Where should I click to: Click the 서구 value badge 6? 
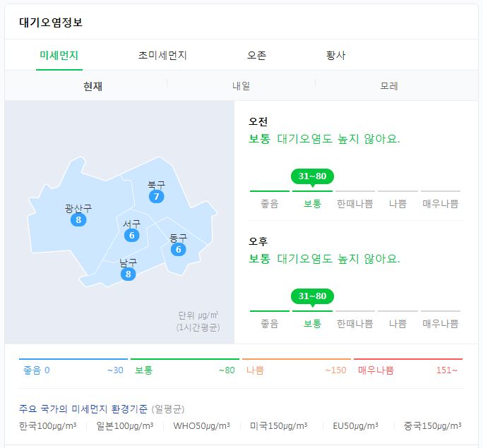(x=132, y=235)
